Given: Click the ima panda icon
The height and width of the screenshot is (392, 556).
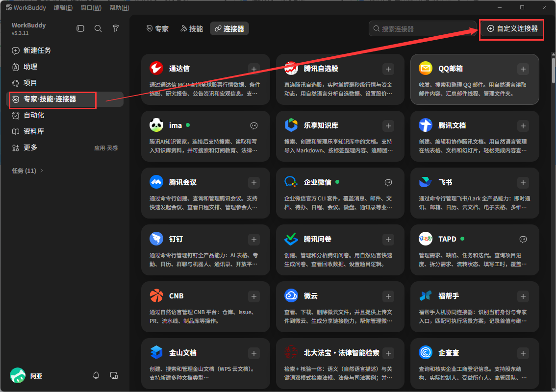Looking at the screenshot, I should [156, 125].
